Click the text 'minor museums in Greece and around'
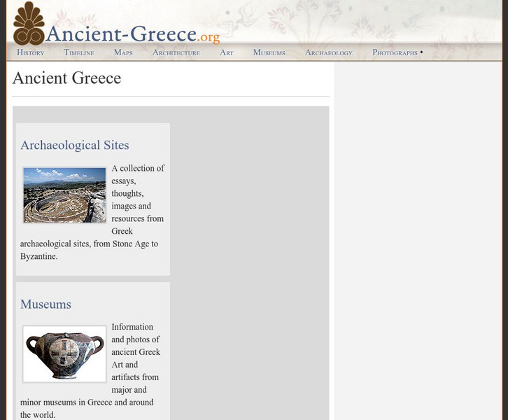The width and height of the screenshot is (508, 420). (x=87, y=402)
